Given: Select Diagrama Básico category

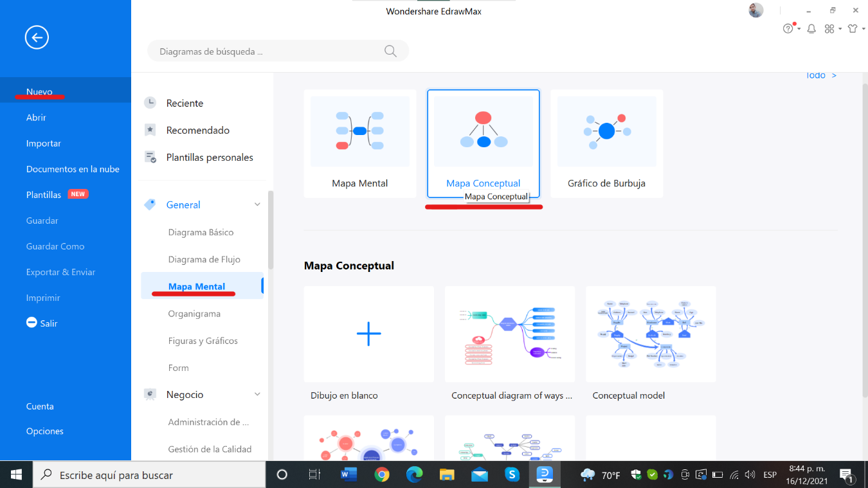Looking at the screenshot, I should tap(201, 232).
